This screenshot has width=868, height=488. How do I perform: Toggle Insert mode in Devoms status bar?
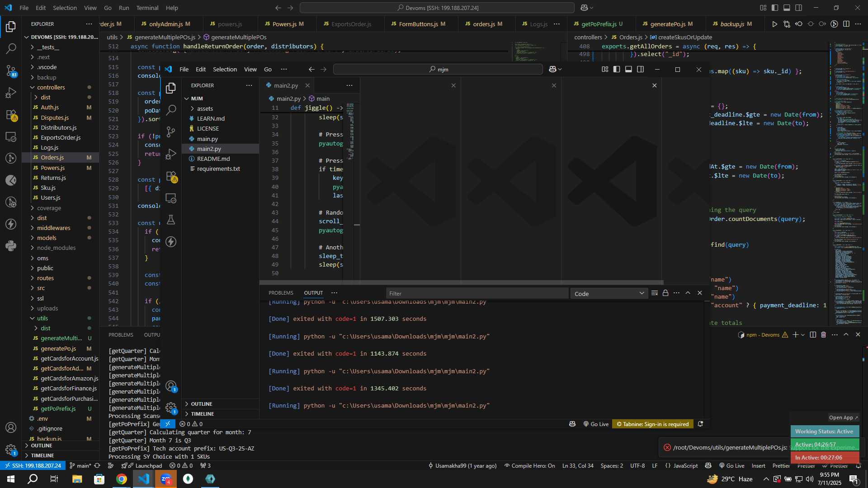click(x=758, y=466)
